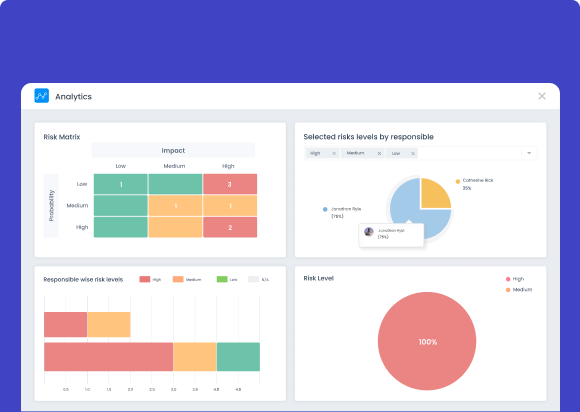Toggle the orange Medium bar-chart legend swatch
The width and height of the screenshot is (580, 412).
click(178, 279)
